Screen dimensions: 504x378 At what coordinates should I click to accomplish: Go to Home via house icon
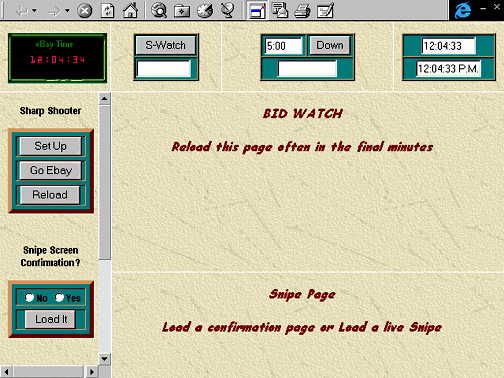pos(130,10)
